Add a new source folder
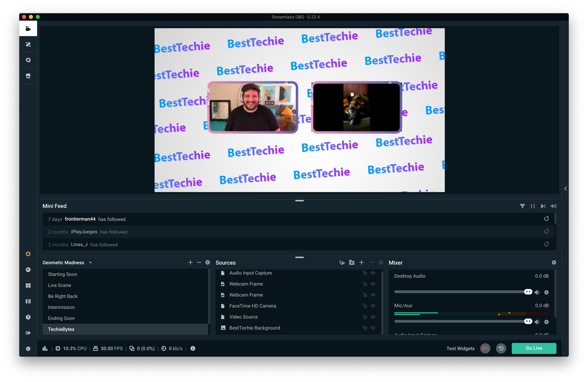The height and width of the screenshot is (382, 588). [x=352, y=263]
